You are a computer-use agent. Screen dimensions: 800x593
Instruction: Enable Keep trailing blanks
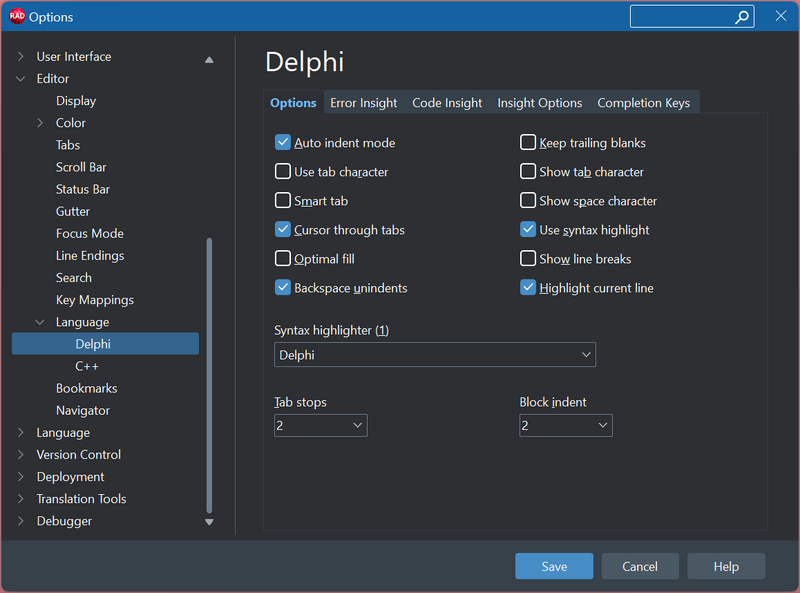pyautogui.click(x=528, y=142)
